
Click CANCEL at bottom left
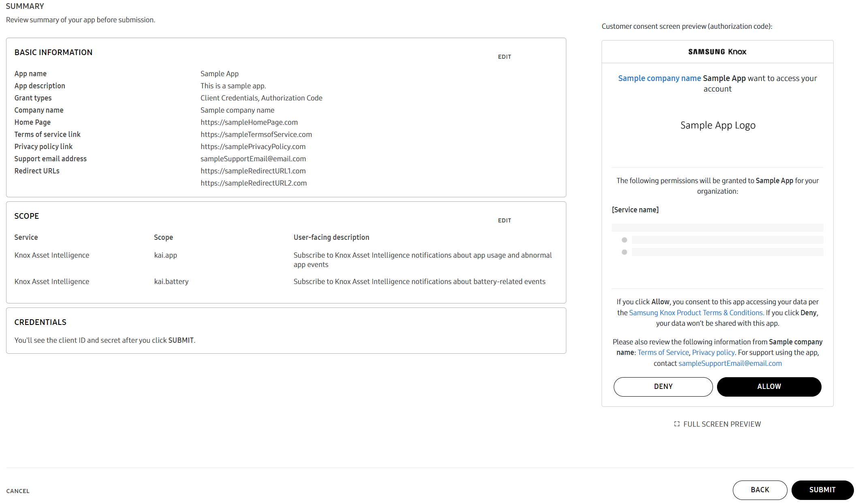coord(18,491)
